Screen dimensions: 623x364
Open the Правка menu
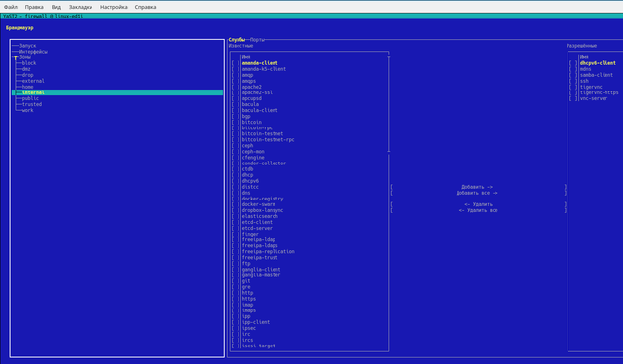coord(34,7)
